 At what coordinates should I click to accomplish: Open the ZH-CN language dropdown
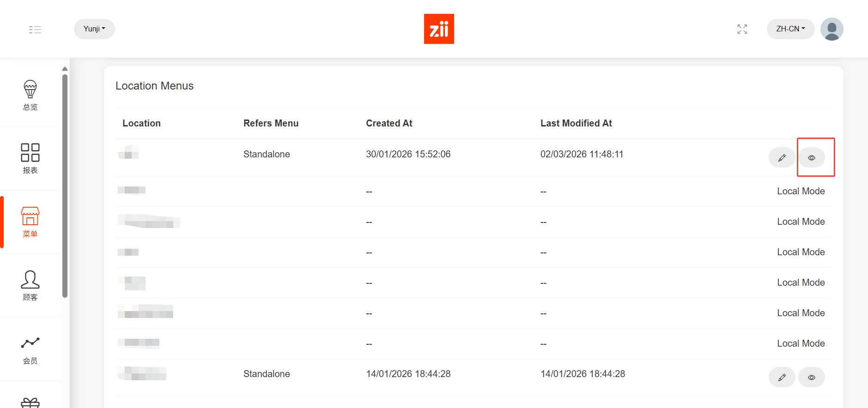(x=790, y=29)
